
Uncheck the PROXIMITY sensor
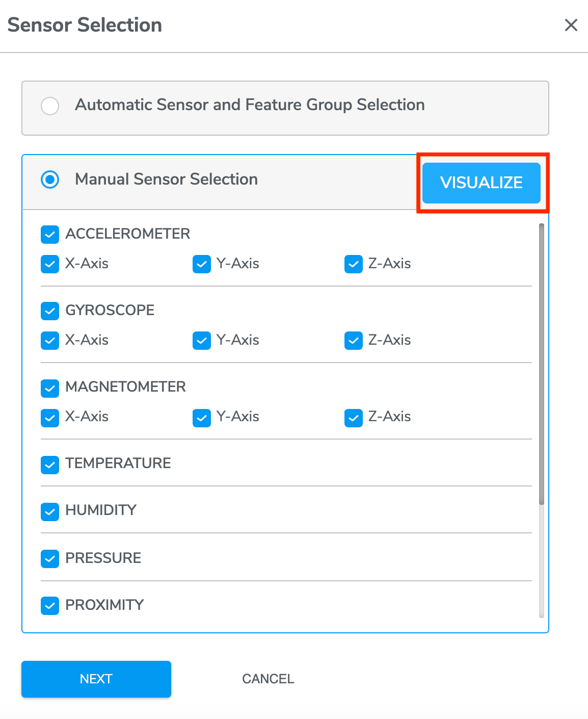[x=50, y=606]
